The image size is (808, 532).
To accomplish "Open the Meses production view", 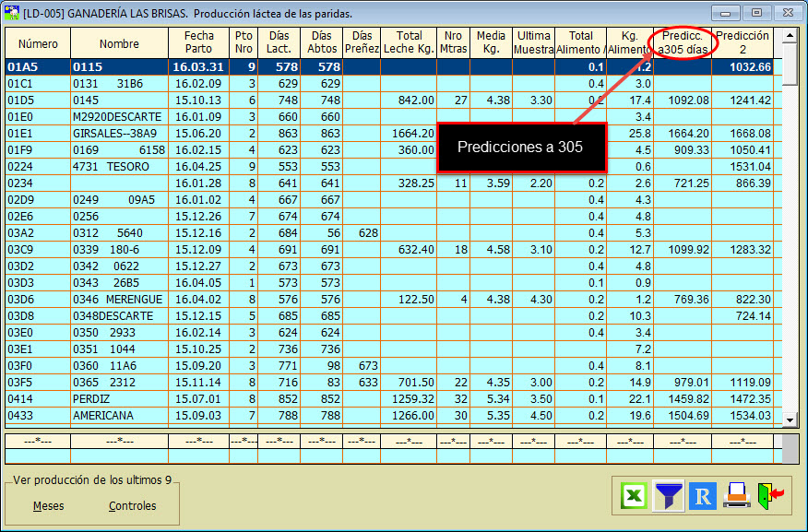I will coord(49,506).
